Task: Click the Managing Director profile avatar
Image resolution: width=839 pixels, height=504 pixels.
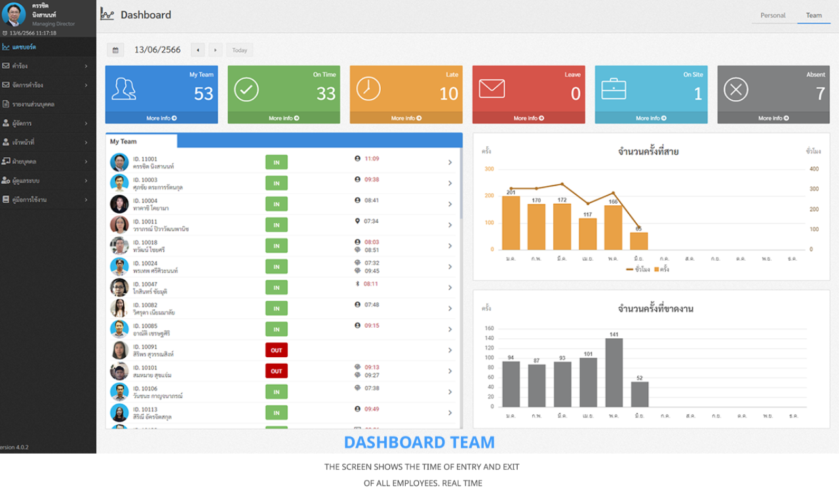Action: coord(14,14)
